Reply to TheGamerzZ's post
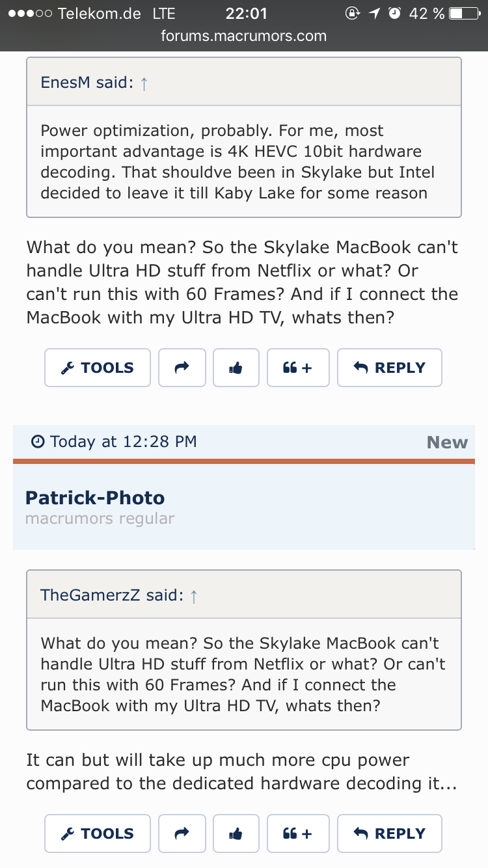 point(389,368)
